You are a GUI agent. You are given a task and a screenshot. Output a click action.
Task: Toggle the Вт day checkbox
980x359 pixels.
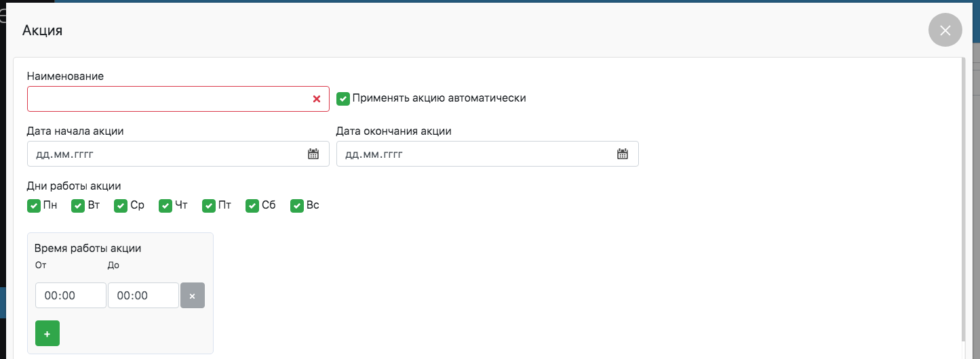[x=78, y=206]
